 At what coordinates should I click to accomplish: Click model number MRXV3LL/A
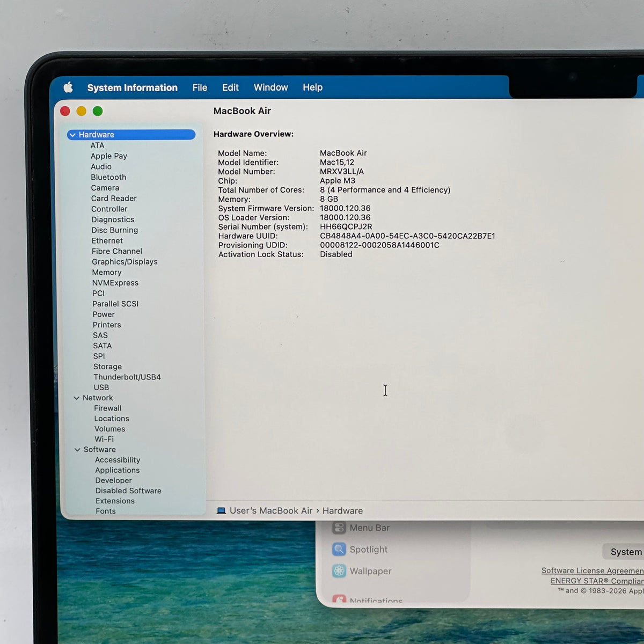[342, 171]
